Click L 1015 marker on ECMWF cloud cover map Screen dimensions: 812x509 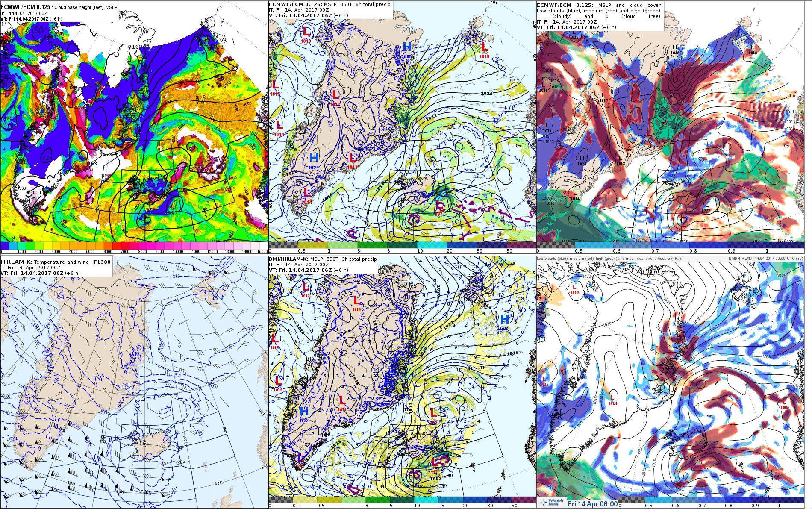pos(543,88)
